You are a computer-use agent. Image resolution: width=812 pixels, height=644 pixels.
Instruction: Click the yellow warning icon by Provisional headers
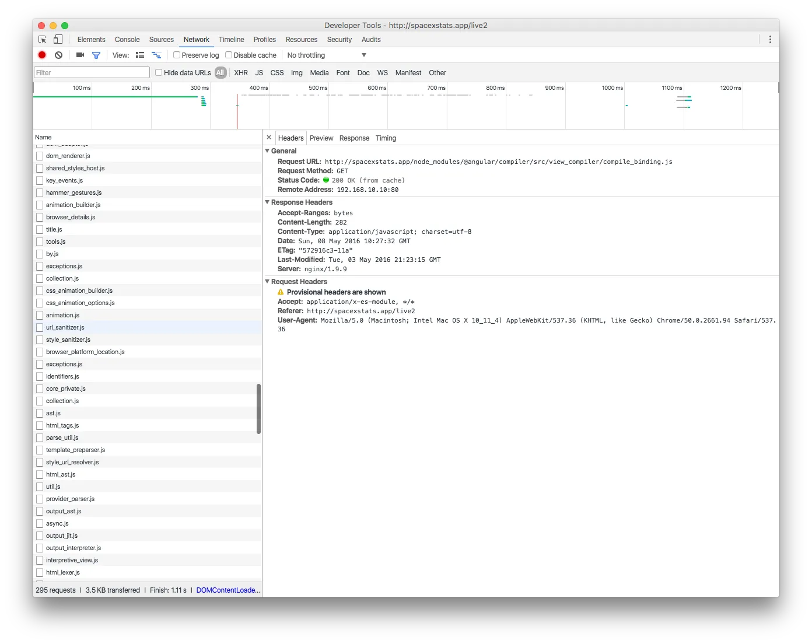281,292
